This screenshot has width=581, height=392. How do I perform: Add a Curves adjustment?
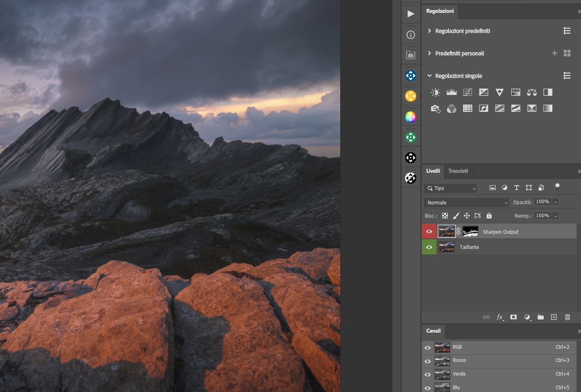pos(467,93)
